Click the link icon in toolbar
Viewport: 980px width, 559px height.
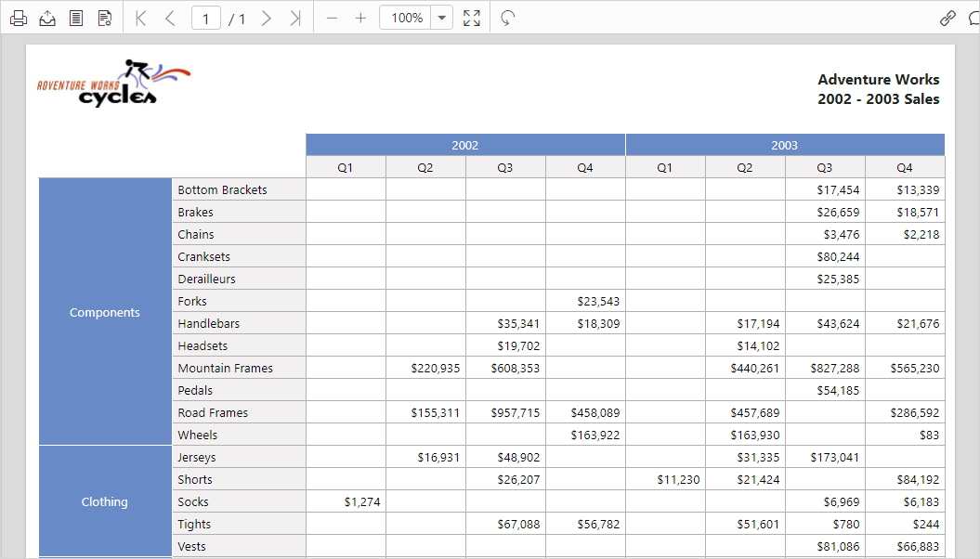(x=947, y=19)
